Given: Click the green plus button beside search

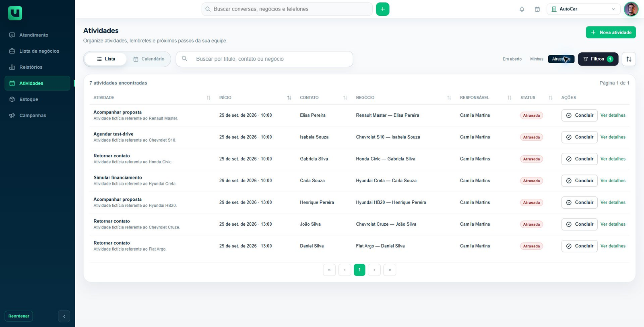Looking at the screenshot, I should click(x=382, y=9).
